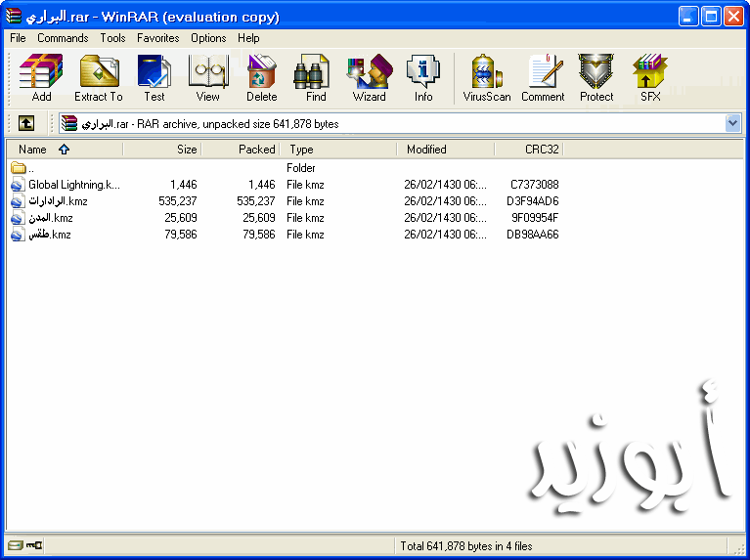Click status text Total 641,878 bytes
The width and height of the screenshot is (750, 560).
click(x=466, y=545)
